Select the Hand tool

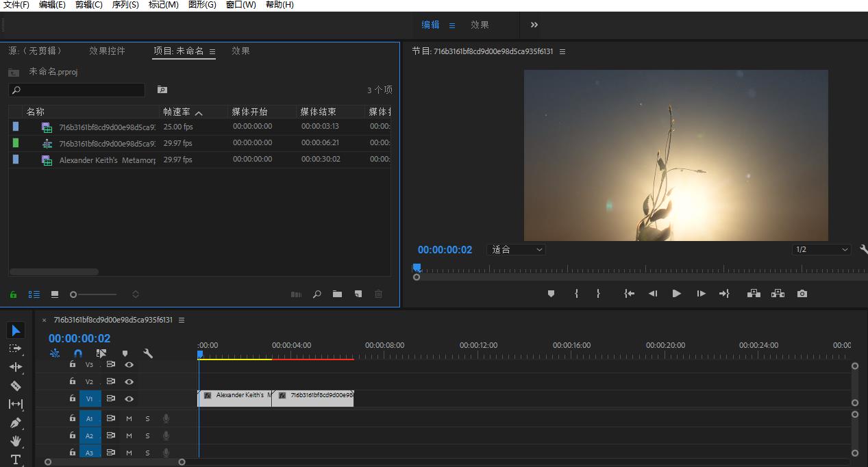pos(16,441)
